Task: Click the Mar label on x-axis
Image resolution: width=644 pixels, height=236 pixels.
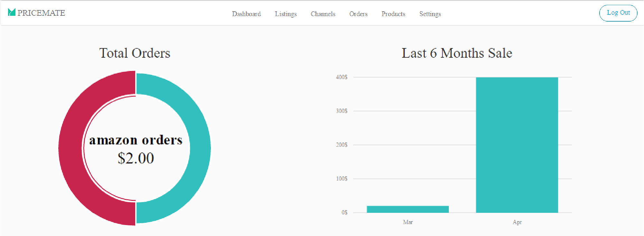Action: [408, 222]
